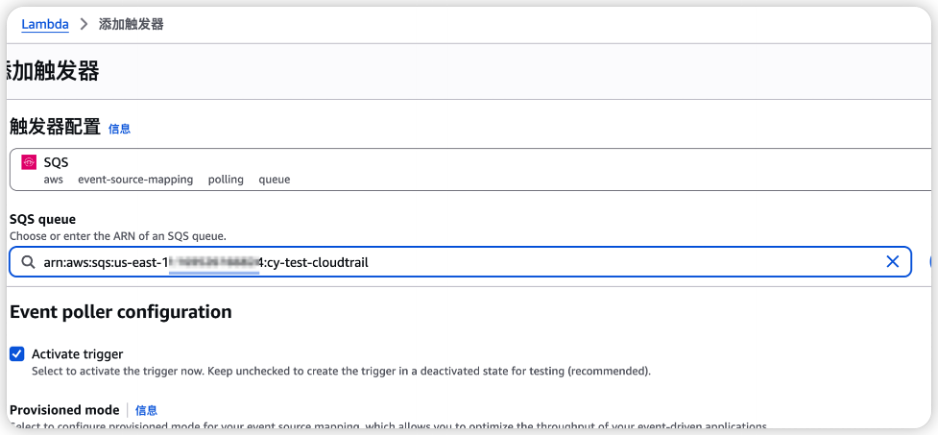Click the 'polling' tag under SQS

click(x=226, y=179)
